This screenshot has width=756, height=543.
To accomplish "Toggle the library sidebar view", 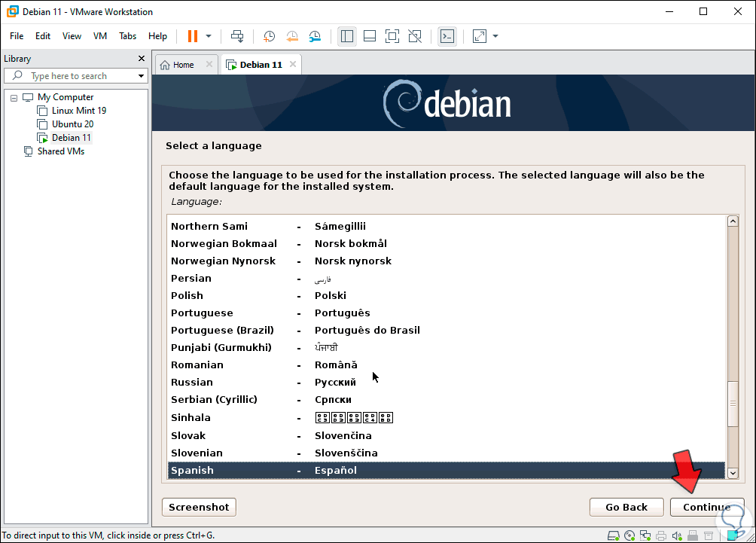I will 346,36.
